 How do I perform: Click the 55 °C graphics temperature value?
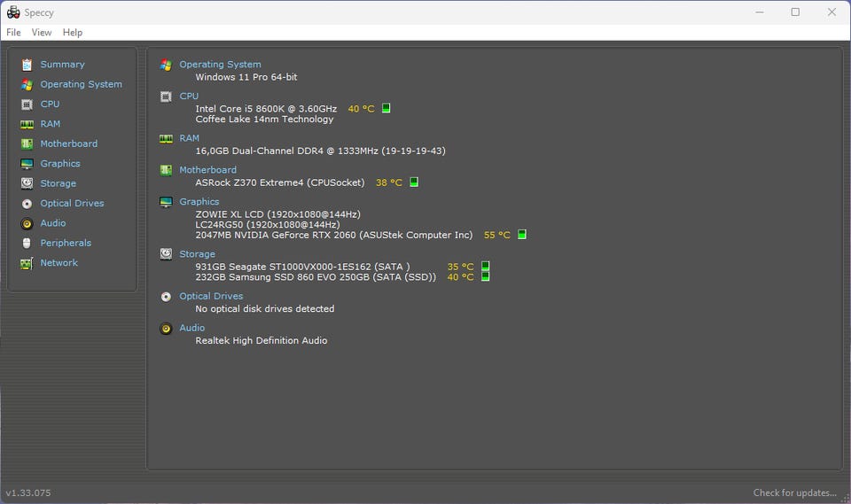point(496,235)
